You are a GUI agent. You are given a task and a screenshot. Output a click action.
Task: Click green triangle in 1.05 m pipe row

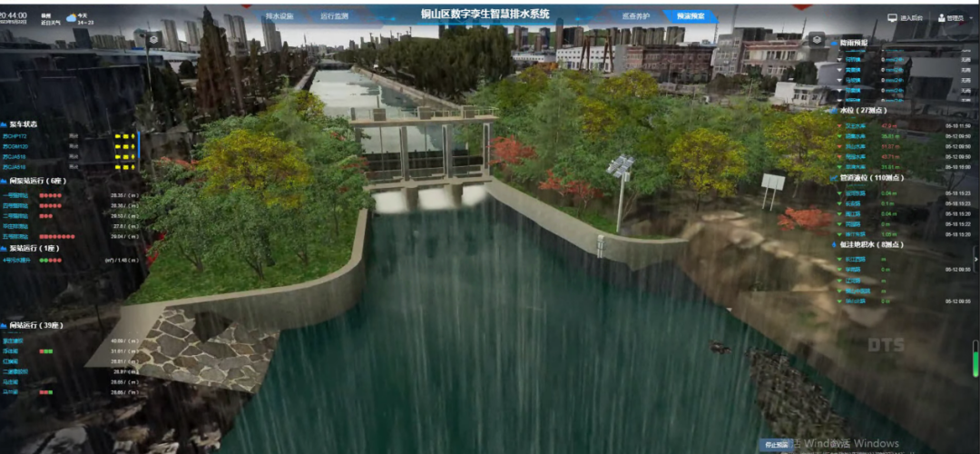[838, 234]
